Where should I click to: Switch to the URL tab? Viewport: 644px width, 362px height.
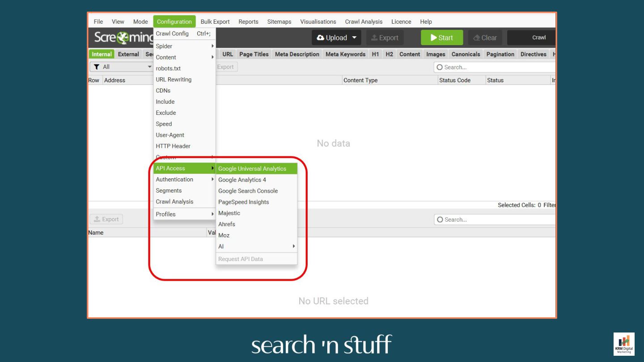[x=228, y=54]
